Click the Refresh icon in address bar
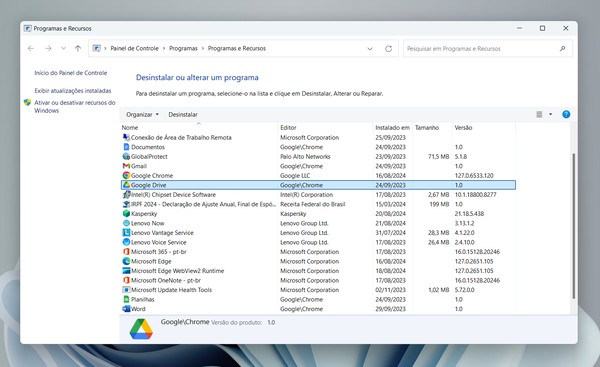The height and width of the screenshot is (367, 600). 388,49
